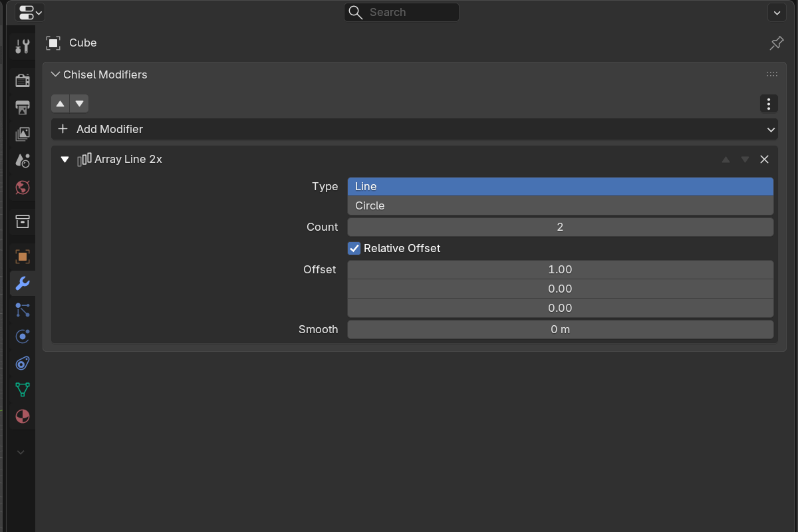Collapse the Chisel Modifiers panel
The width and height of the screenshot is (798, 532).
point(55,74)
